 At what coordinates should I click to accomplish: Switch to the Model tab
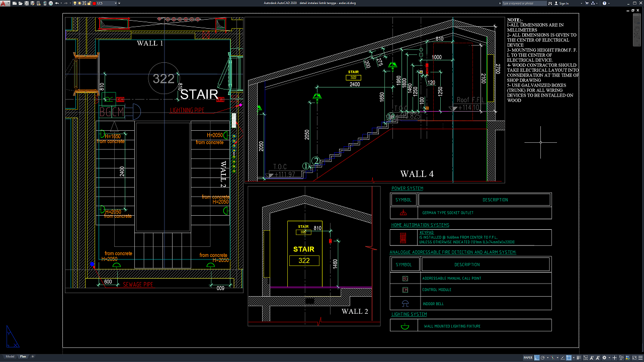(10, 356)
